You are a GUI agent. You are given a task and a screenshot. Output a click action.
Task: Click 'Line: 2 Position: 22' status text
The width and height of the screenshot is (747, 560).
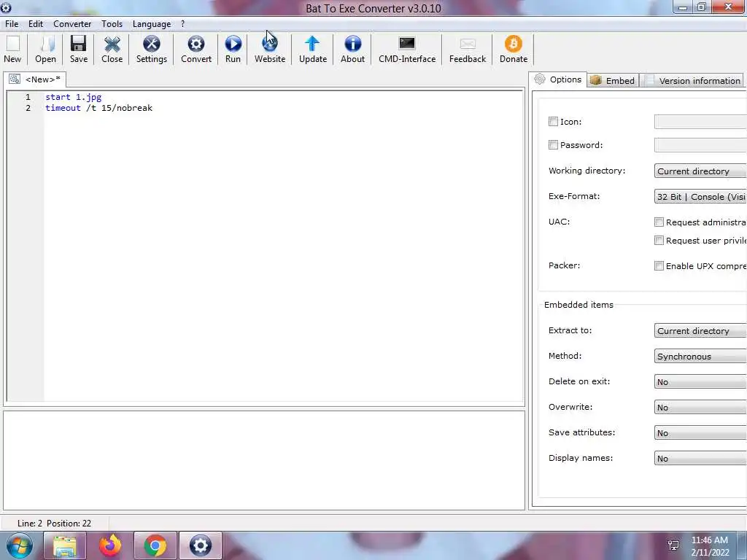(54, 524)
